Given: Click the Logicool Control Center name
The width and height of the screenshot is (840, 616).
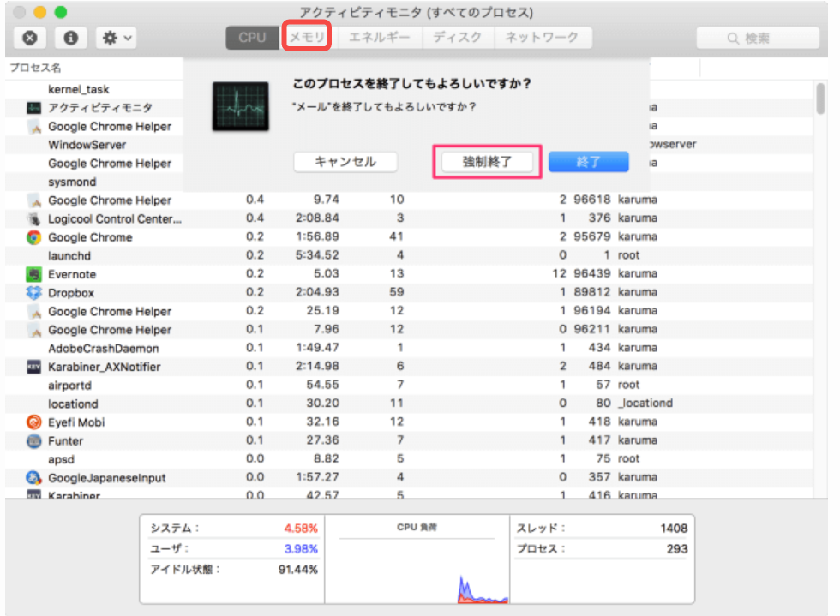Looking at the screenshot, I should [x=115, y=219].
